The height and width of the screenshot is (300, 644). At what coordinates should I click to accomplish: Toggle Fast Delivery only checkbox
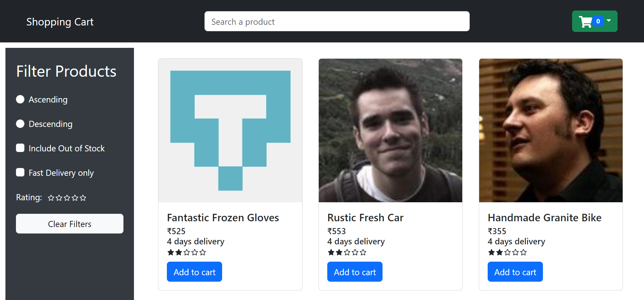coord(20,172)
